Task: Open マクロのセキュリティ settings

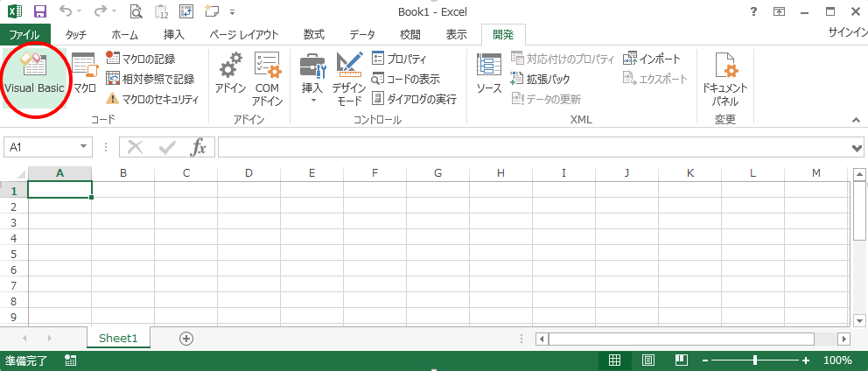Action: tap(152, 99)
